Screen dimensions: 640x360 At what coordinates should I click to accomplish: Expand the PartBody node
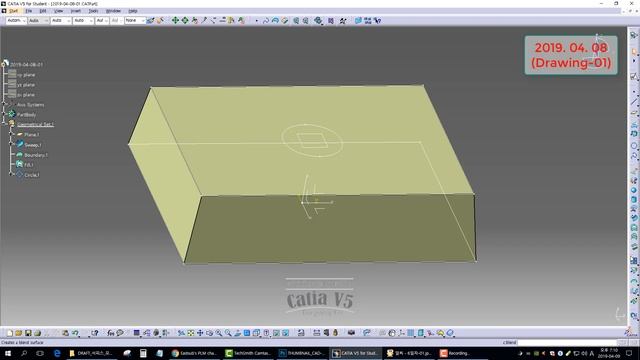(4, 115)
